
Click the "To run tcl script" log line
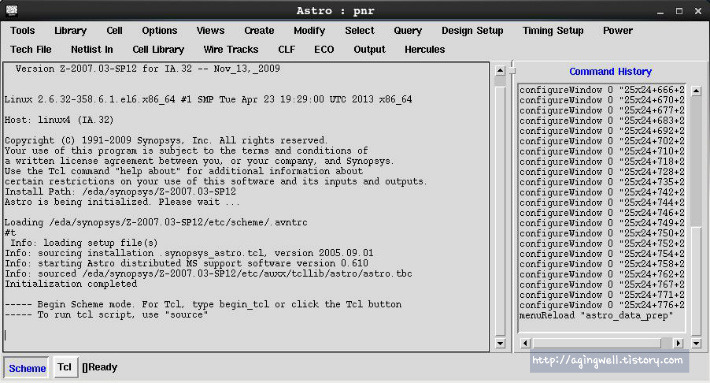(106, 315)
